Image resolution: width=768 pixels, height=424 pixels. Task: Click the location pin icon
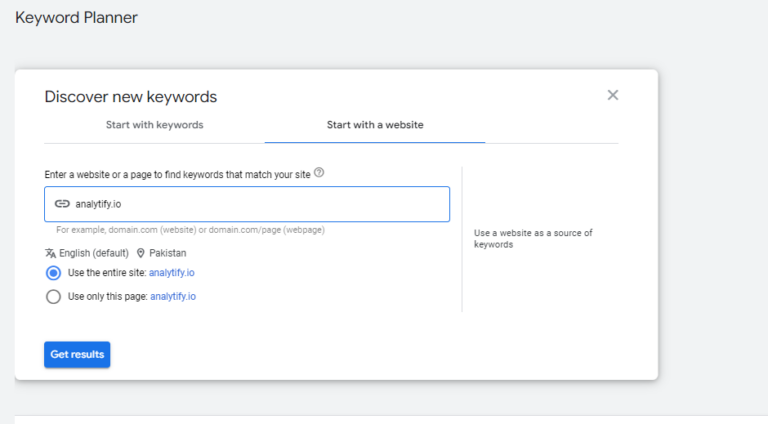141,253
